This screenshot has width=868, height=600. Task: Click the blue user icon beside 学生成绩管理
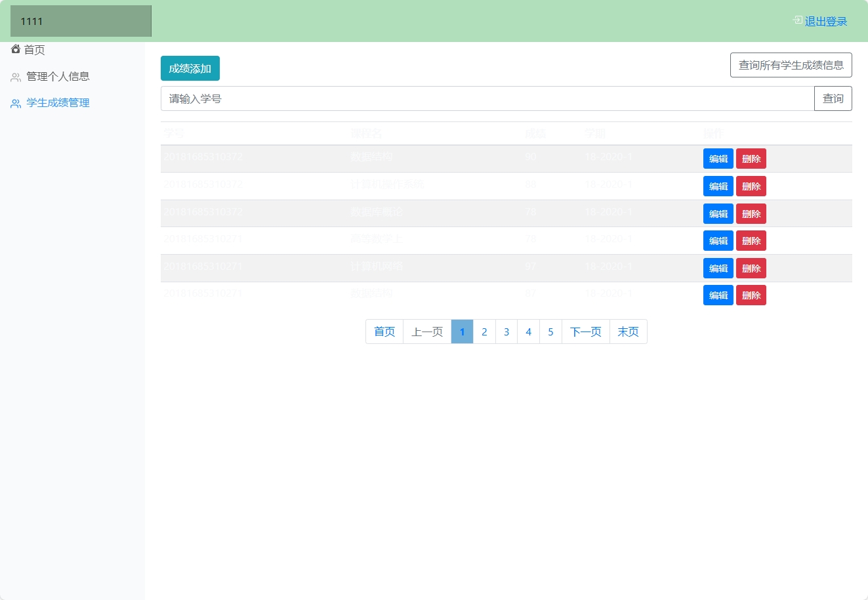16,102
